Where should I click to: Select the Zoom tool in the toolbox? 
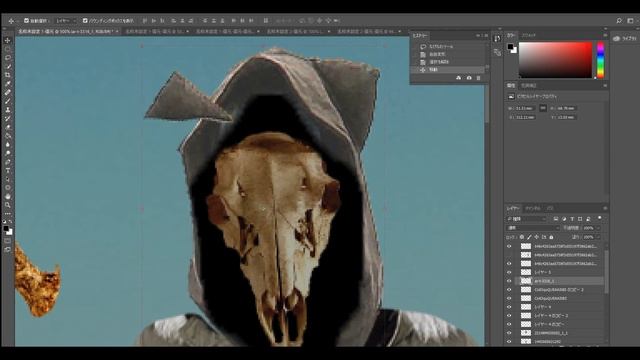tap(8, 205)
